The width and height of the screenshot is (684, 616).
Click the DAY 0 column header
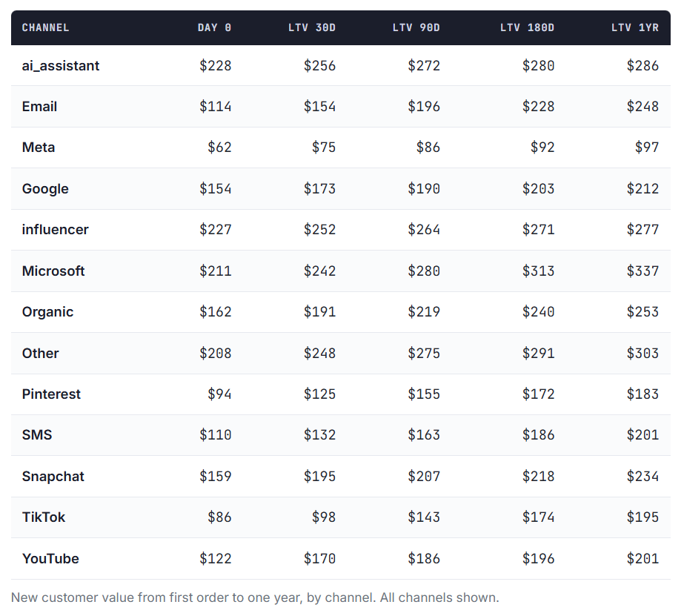pyautogui.click(x=214, y=27)
